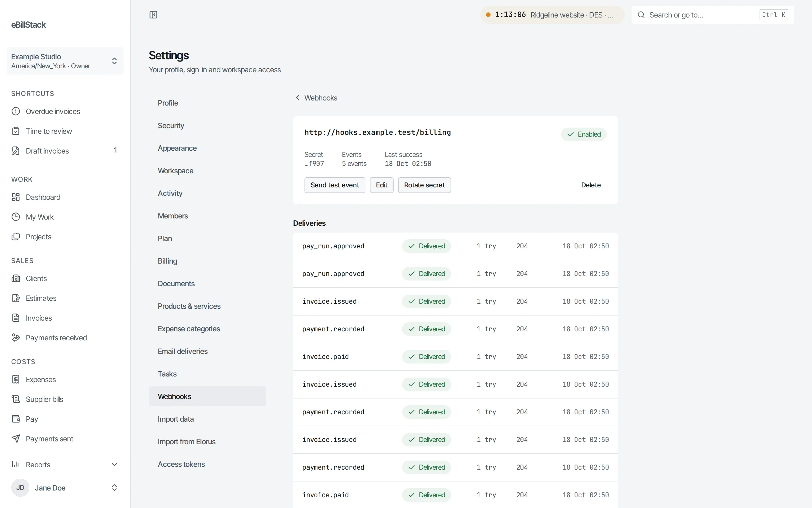Open the Jane Doe account menu
The width and height of the screenshot is (812, 508).
pyautogui.click(x=65, y=487)
